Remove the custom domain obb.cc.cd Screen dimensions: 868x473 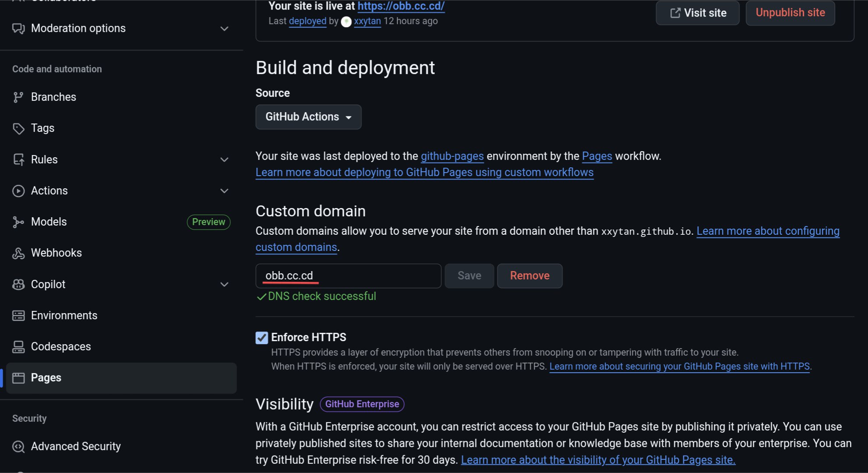pos(529,276)
